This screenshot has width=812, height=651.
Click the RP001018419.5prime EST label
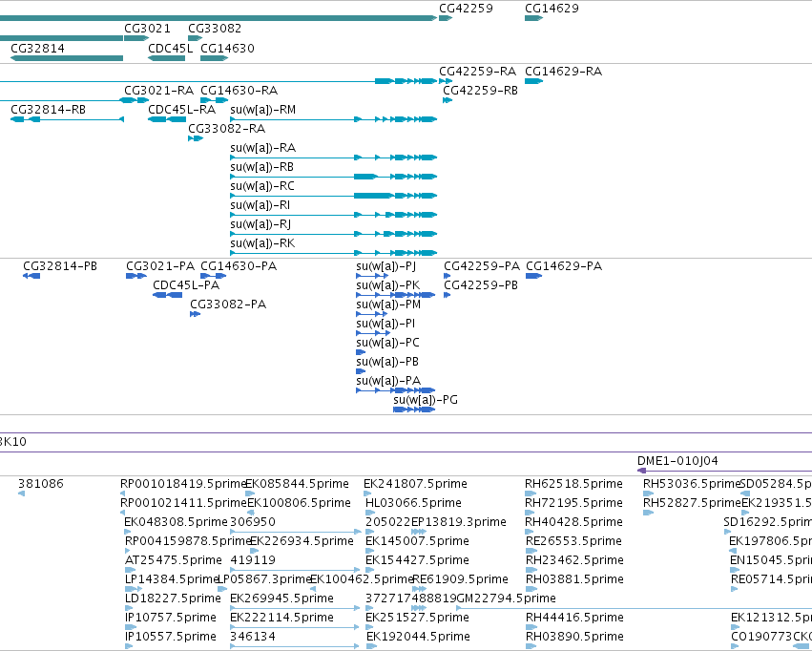click(183, 484)
